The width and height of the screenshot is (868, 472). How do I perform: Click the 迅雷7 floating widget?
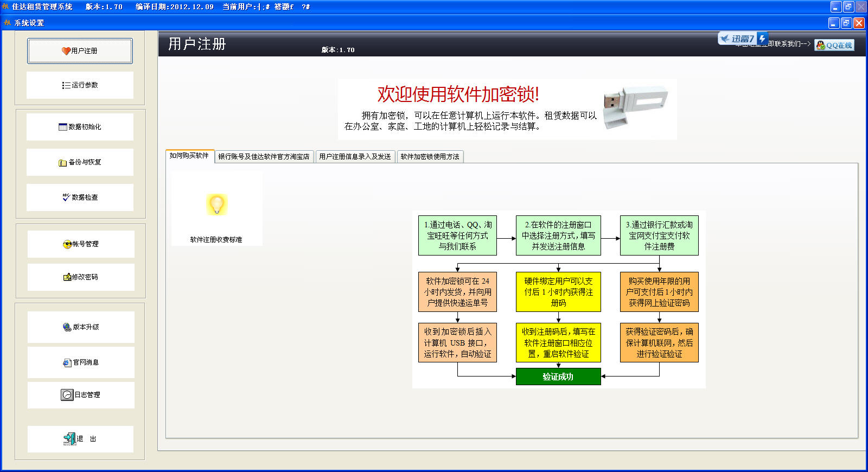click(742, 39)
